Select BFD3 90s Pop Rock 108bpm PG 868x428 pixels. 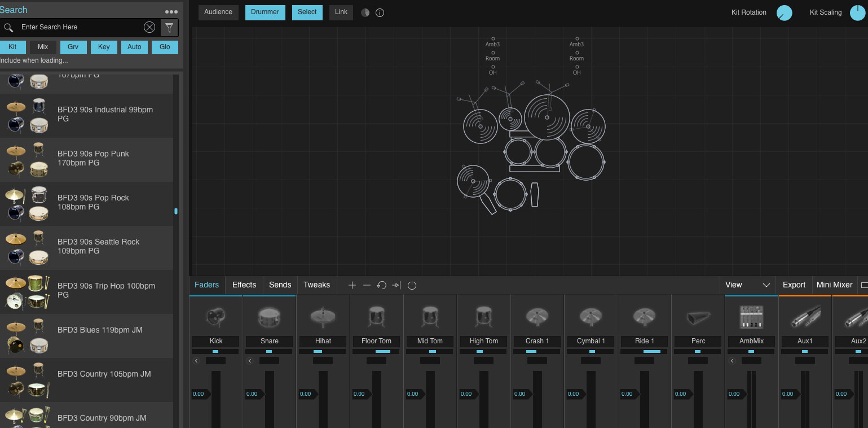(87, 204)
